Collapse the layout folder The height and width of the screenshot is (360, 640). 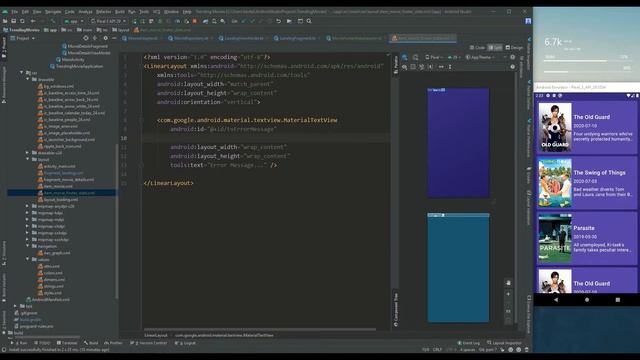pos(27,159)
